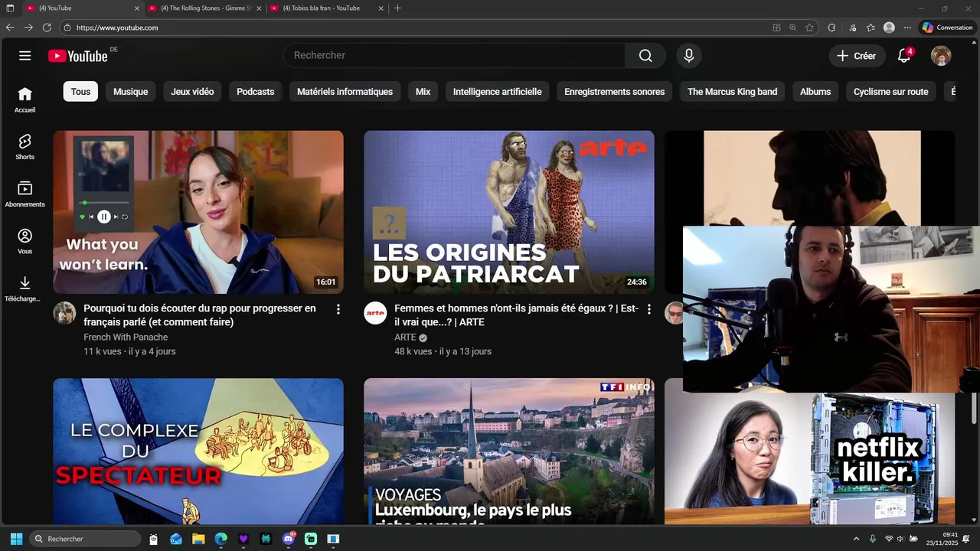Play Le Complexe du Spectateur thumbnail
The width and height of the screenshot is (980, 551).
pos(198,452)
